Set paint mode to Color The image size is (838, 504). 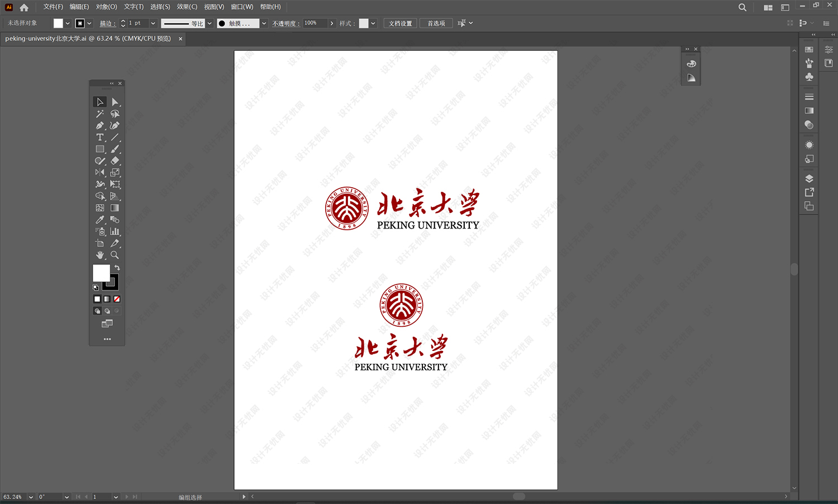pyautogui.click(x=97, y=299)
